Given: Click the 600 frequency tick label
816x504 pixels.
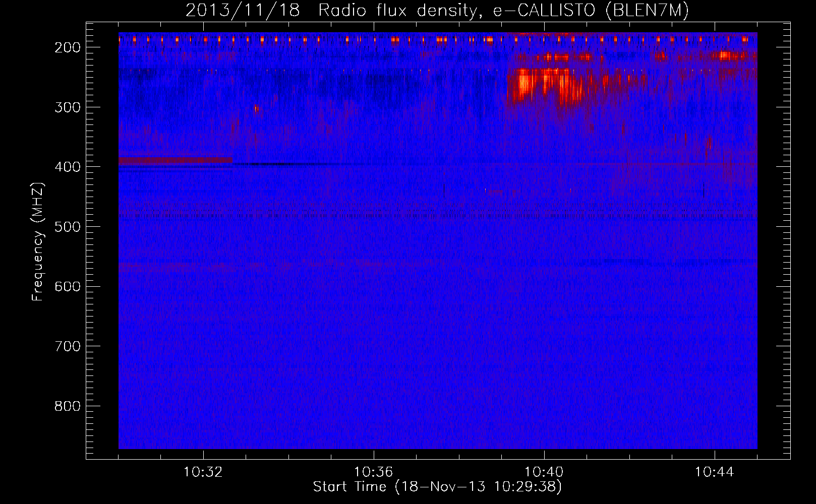Looking at the screenshot, I should pyautogui.click(x=68, y=287).
